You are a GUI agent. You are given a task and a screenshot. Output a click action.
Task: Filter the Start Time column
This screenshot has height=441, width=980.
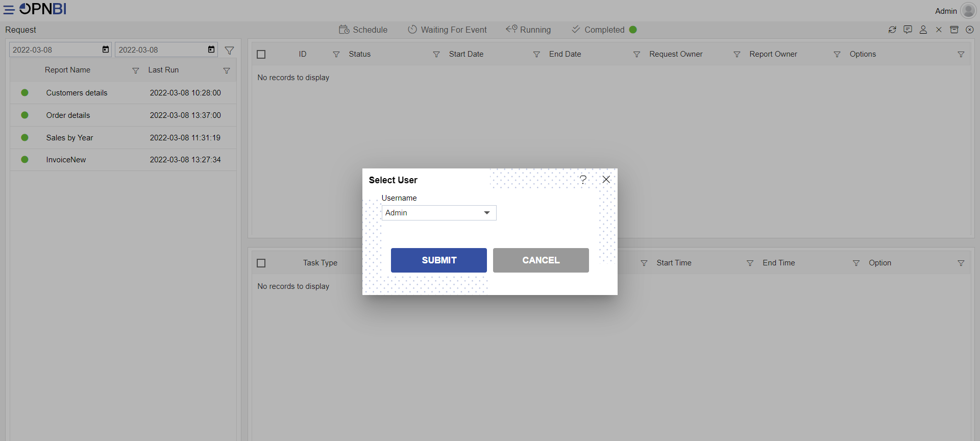(x=750, y=263)
